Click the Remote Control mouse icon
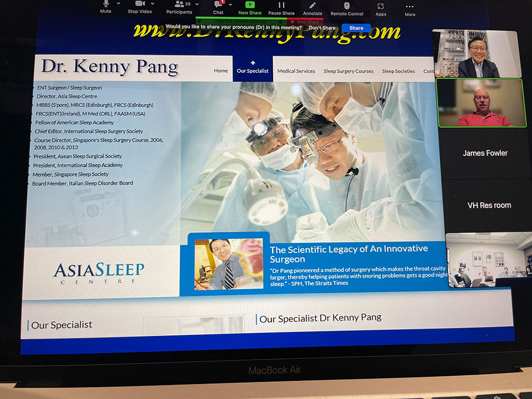Viewport: 532px width, 399px height. (x=347, y=6)
